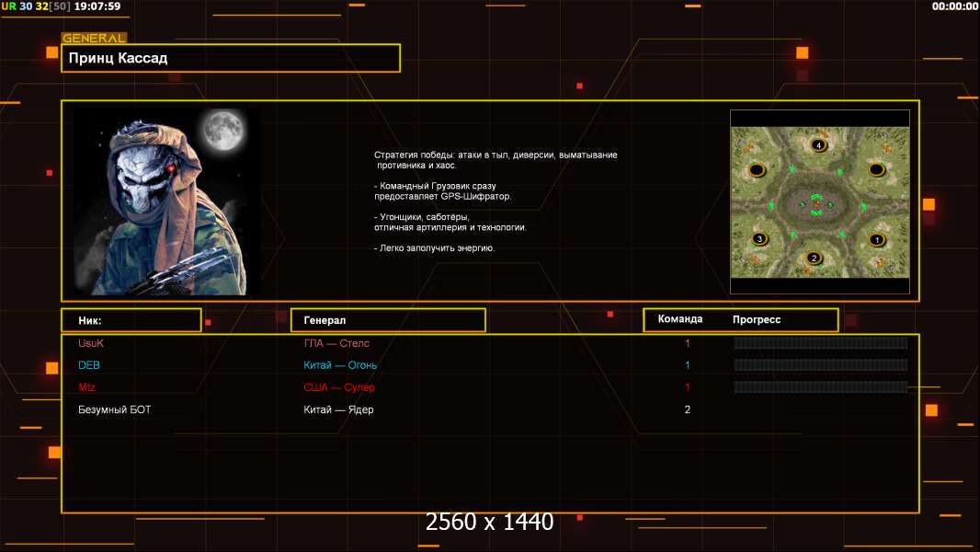Click the 'UR' indicator in overlay
980x552 pixels.
(9, 6)
